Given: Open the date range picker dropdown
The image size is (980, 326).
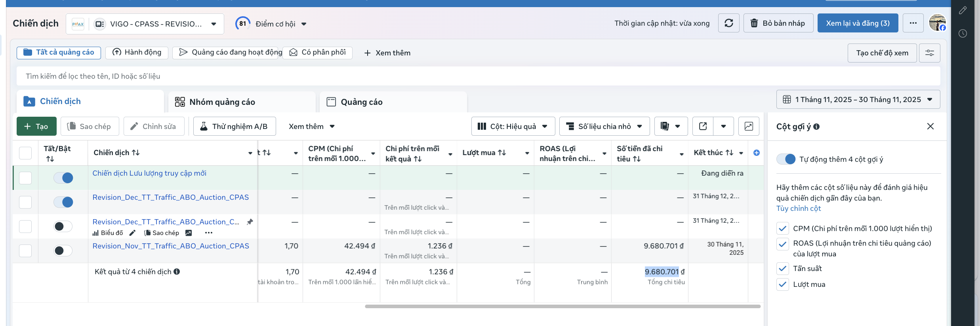Looking at the screenshot, I should (x=858, y=100).
